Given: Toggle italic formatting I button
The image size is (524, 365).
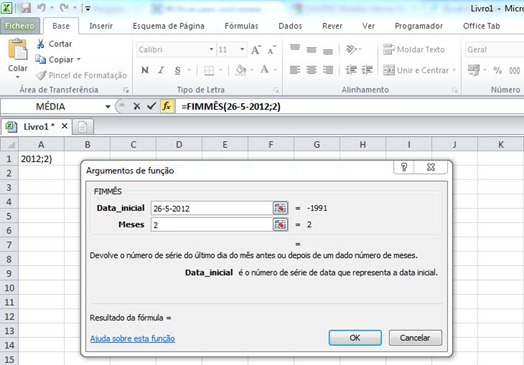Looking at the screenshot, I should (x=161, y=70).
